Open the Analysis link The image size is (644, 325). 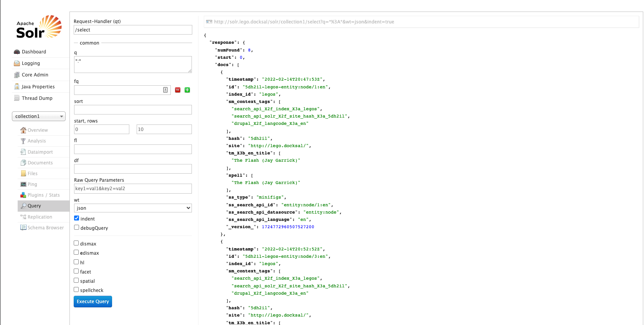[x=36, y=141]
